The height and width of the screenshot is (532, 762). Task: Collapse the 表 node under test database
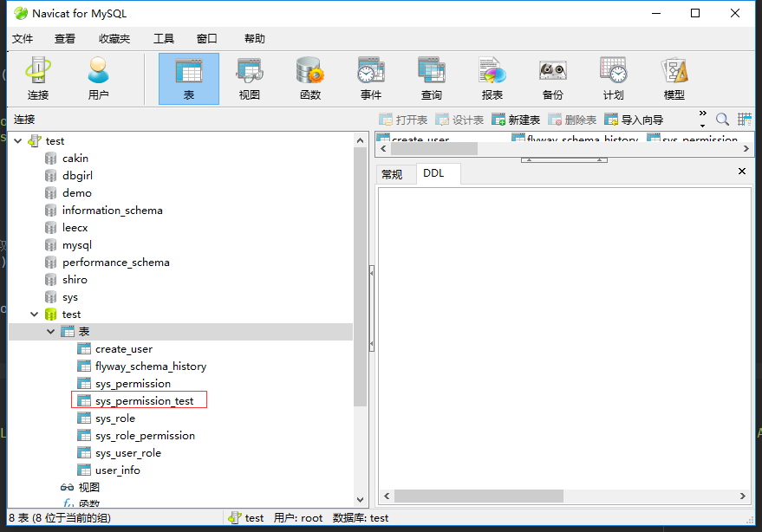[50, 331]
